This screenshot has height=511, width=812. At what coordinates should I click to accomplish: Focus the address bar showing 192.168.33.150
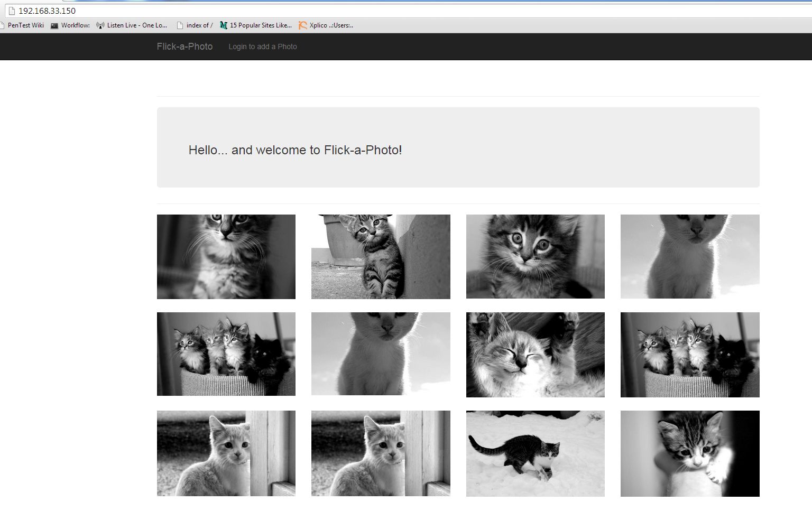(211, 11)
